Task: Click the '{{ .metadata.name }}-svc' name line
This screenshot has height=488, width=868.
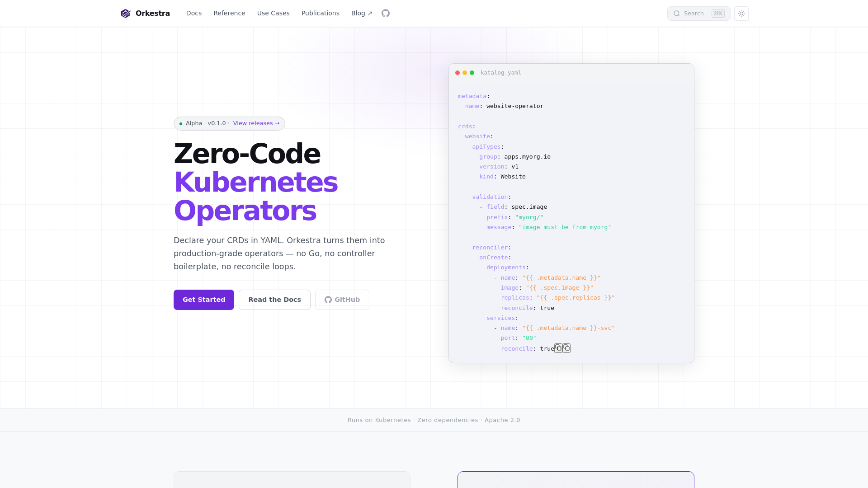Action: pyautogui.click(x=554, y=328)
